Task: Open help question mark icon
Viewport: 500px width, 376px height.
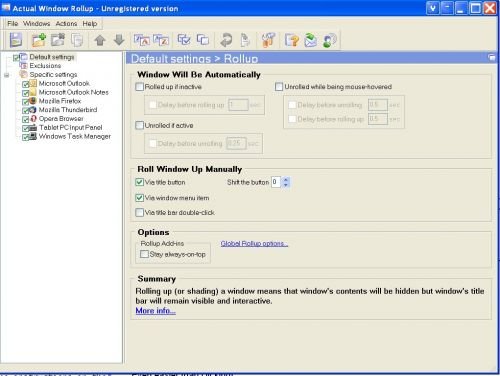Action: pyautogui.click(x=292, y=40)
